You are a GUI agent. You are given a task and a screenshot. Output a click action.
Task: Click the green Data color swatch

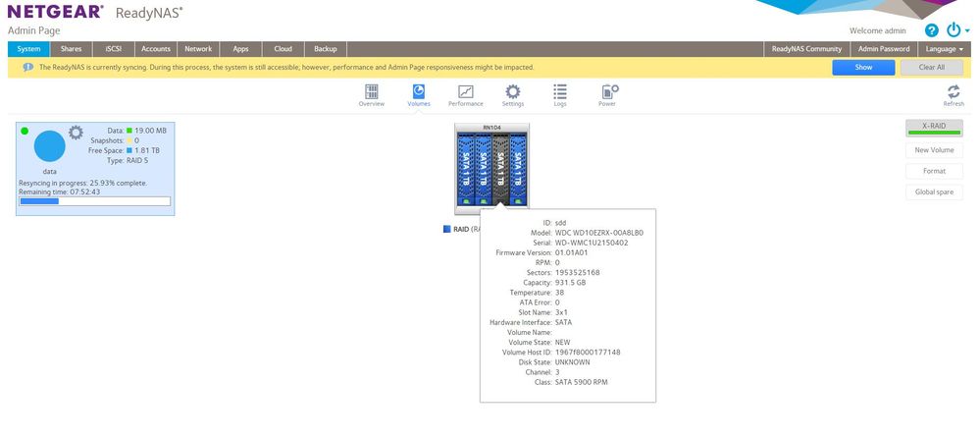click(129, 131)
